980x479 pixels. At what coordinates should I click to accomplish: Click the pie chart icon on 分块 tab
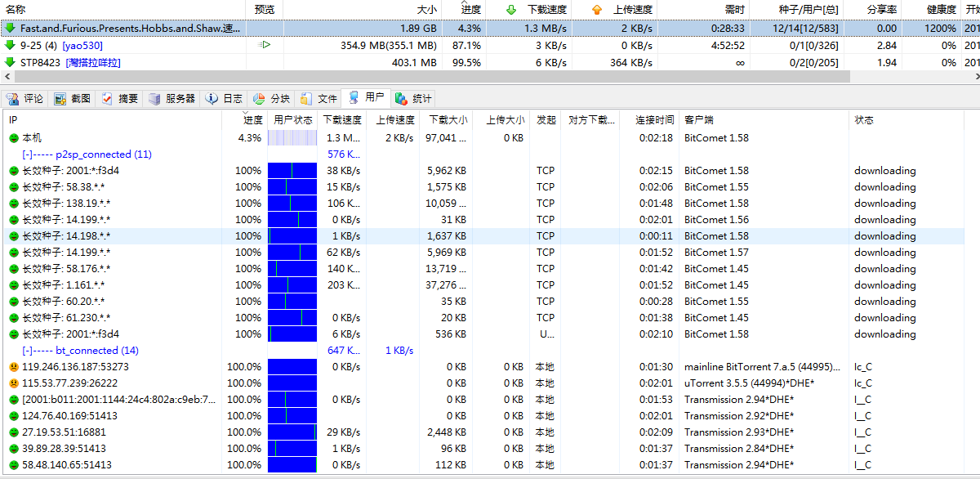259,99
